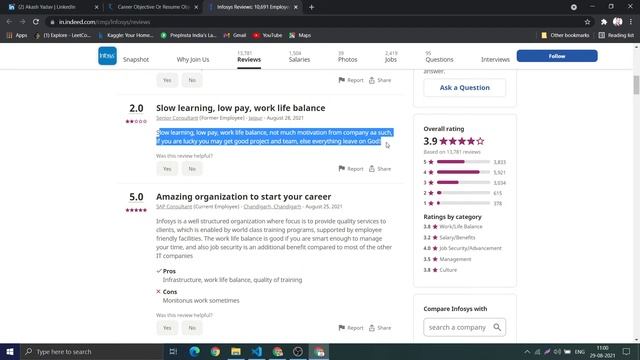This screenshot has width=640, height=360.
Task: Open the browser extensions puzzle icon
Action: coord(604,22)
